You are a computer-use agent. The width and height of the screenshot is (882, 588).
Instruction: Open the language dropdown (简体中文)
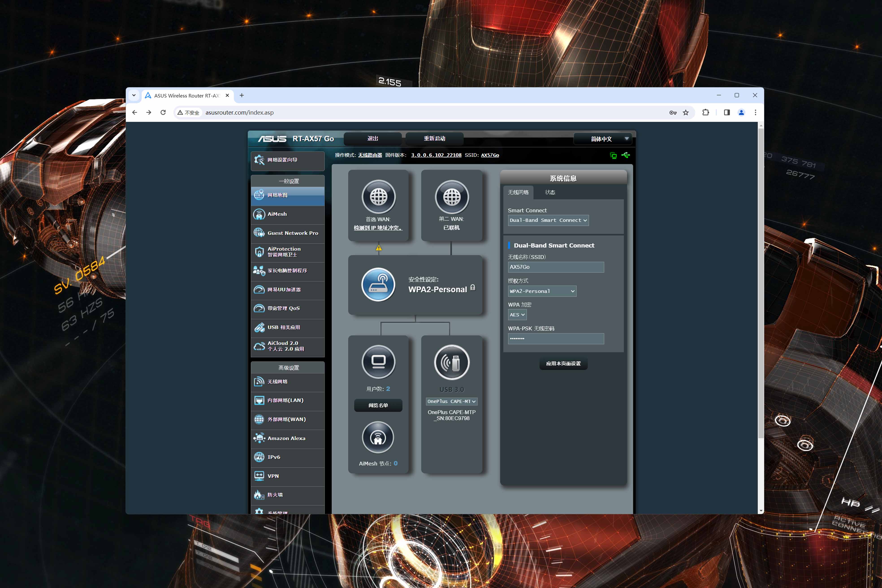point(602,139)
